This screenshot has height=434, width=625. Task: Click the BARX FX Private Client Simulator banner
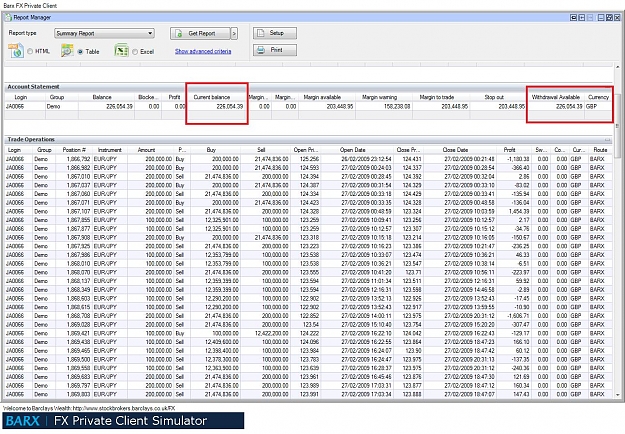(123, 421)
